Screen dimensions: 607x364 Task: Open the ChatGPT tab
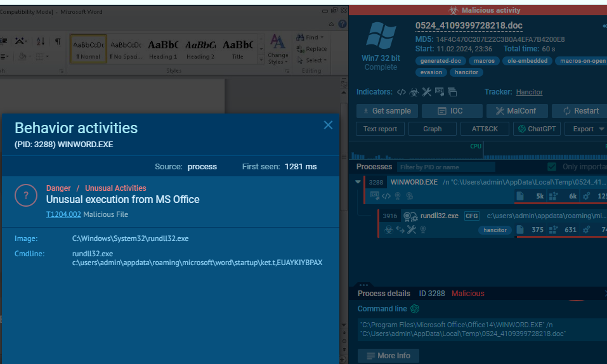tap(537, 129)
